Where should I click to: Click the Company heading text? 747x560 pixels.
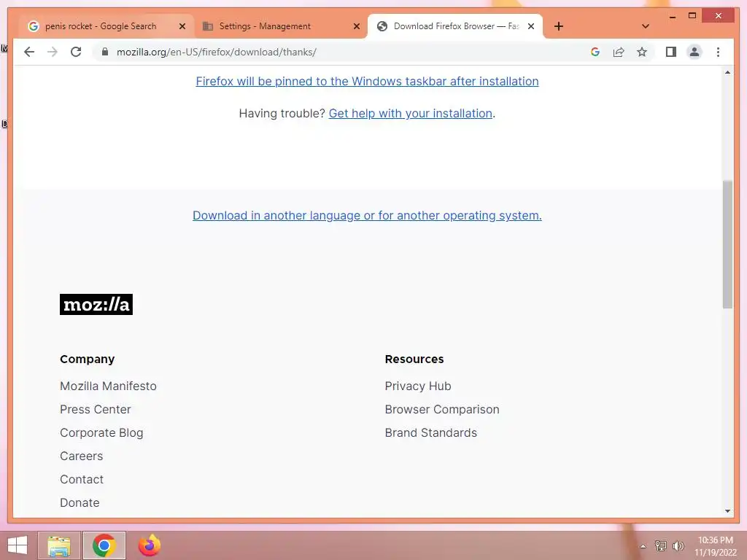pyautogui.click(x=88, y=359)
